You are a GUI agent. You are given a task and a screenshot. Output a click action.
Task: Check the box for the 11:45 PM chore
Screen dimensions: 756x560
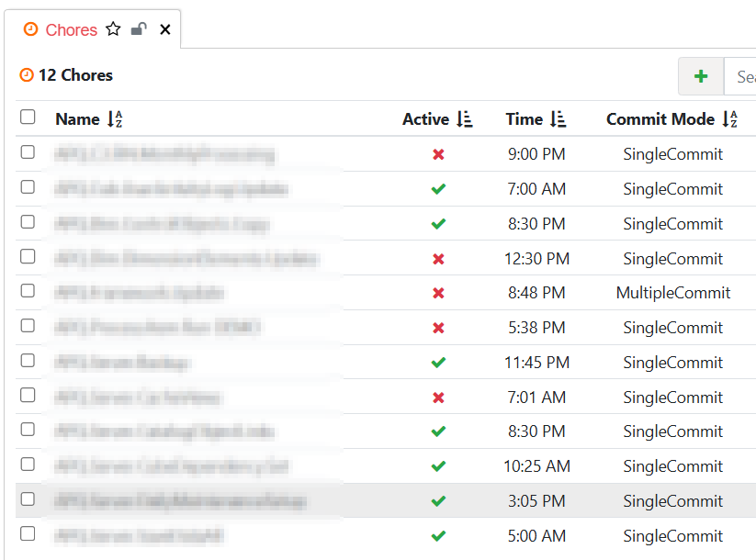(x=28, y=361)
